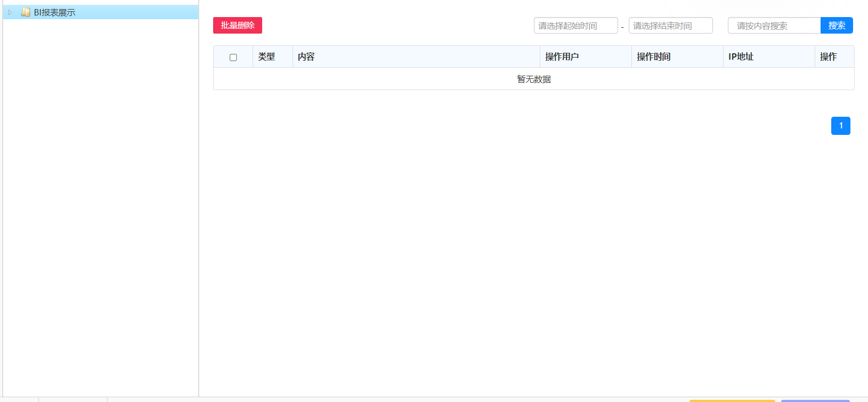Click the folder icon beside BI报表展示
This screenshot has width=868, height=402.
(25, 12)
